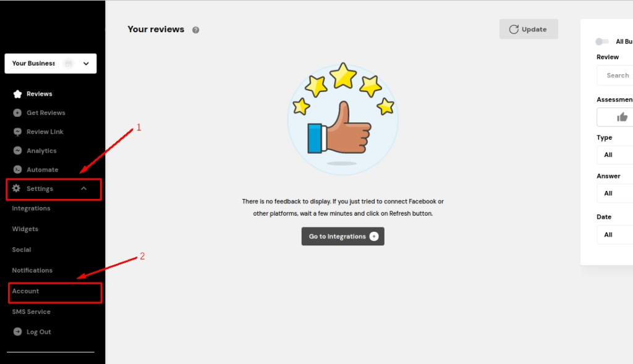633x364 pixels.
Task: Toggle the All Businesses switch
Action: 601,41
